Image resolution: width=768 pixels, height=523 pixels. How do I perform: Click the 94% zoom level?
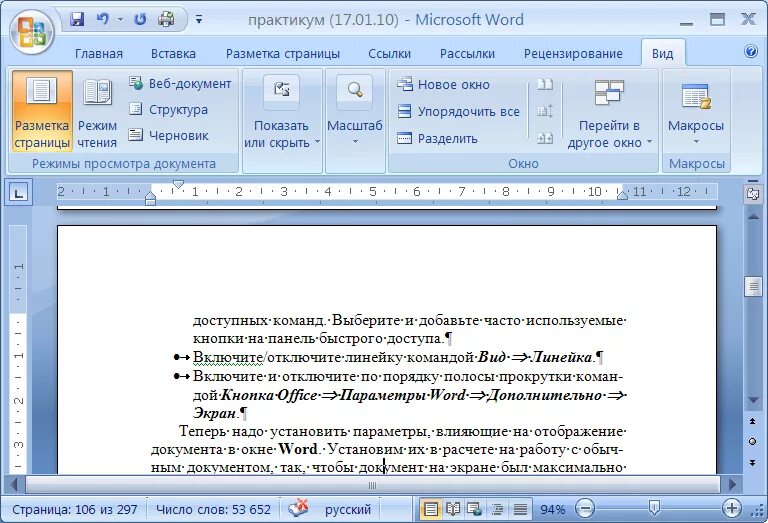[552, 510]
